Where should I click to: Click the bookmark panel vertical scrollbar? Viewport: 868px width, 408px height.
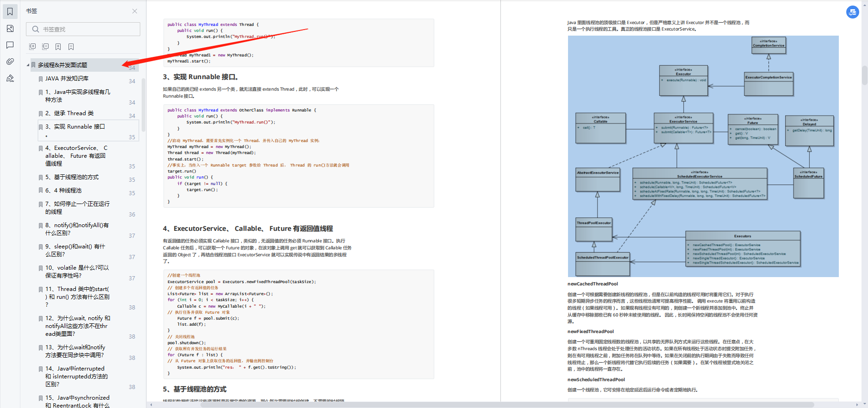coord(144,104)
